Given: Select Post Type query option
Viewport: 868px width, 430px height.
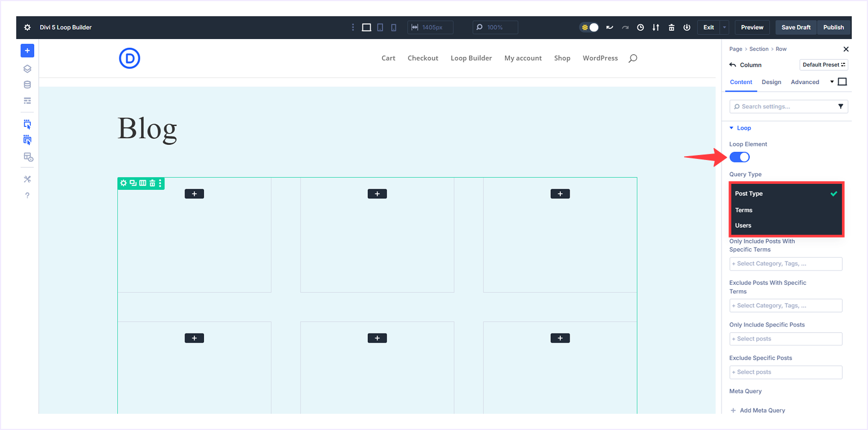Looking at the screenshot, I should tap(786, 194).
